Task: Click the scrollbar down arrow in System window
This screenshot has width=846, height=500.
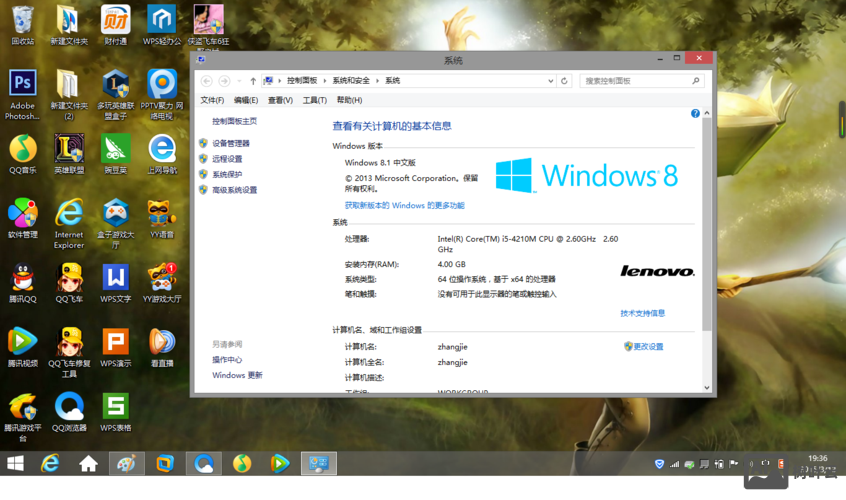Action: coord(707,387)
